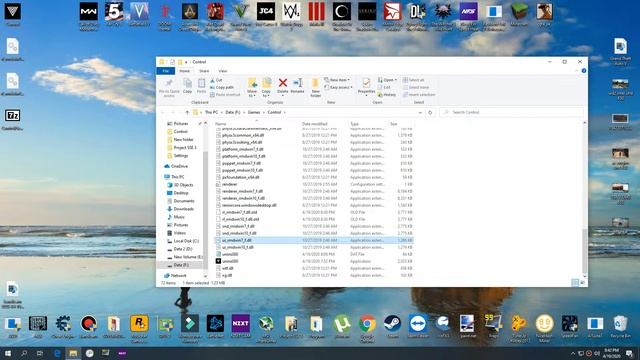Click the Paste icon in the ribbon
Screen dimensions: 640x360
click(202, 84)
